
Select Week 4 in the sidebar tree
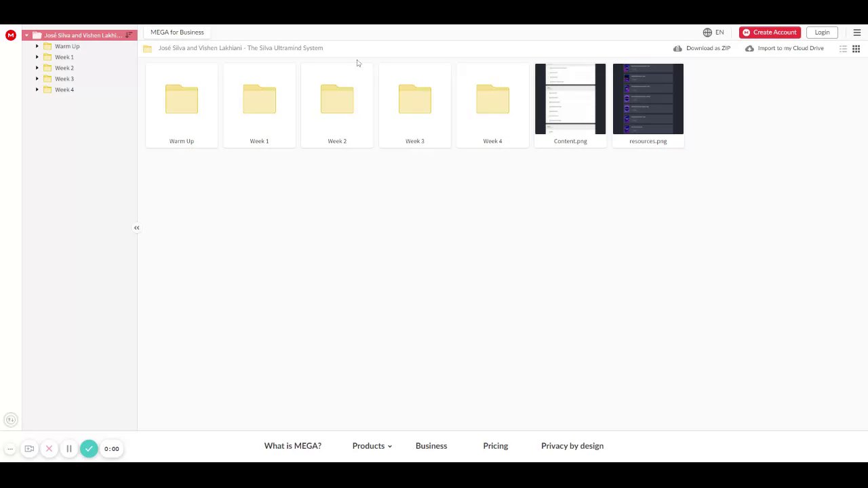coord(64,89)
